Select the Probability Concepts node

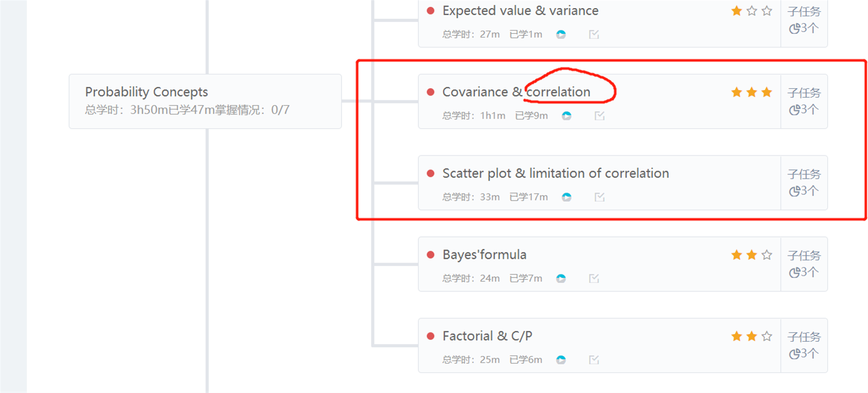click(205, 101)
